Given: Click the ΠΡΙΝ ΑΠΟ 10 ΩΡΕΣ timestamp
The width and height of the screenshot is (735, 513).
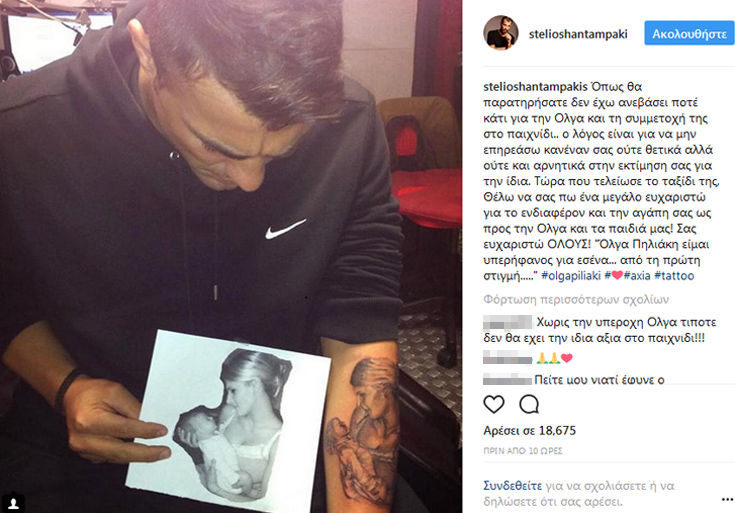Looking at the screenshot, I should point(523,451).
